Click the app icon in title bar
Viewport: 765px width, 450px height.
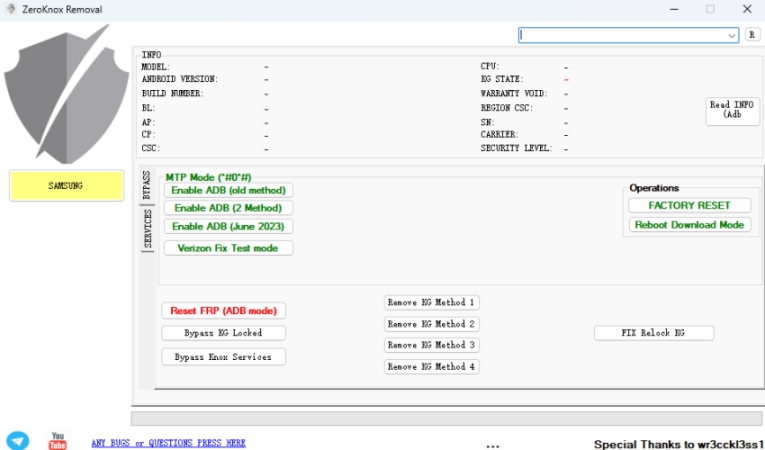11,9
